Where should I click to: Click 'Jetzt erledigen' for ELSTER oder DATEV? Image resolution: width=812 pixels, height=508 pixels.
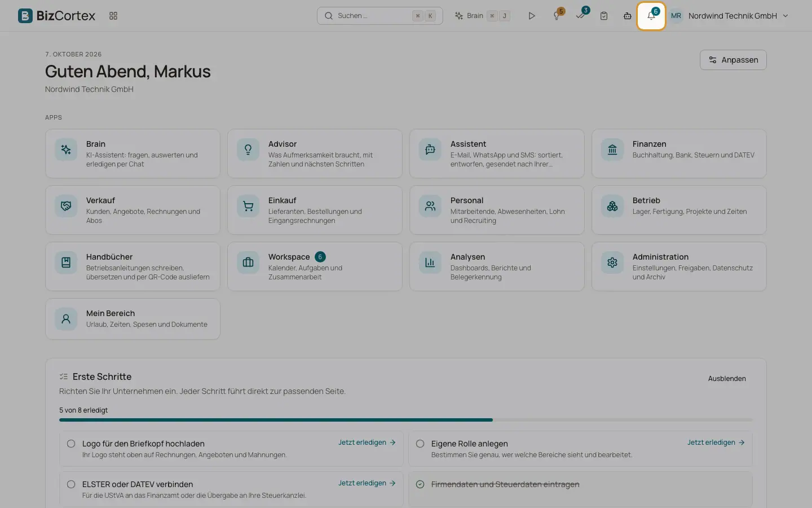coord(367,483)
